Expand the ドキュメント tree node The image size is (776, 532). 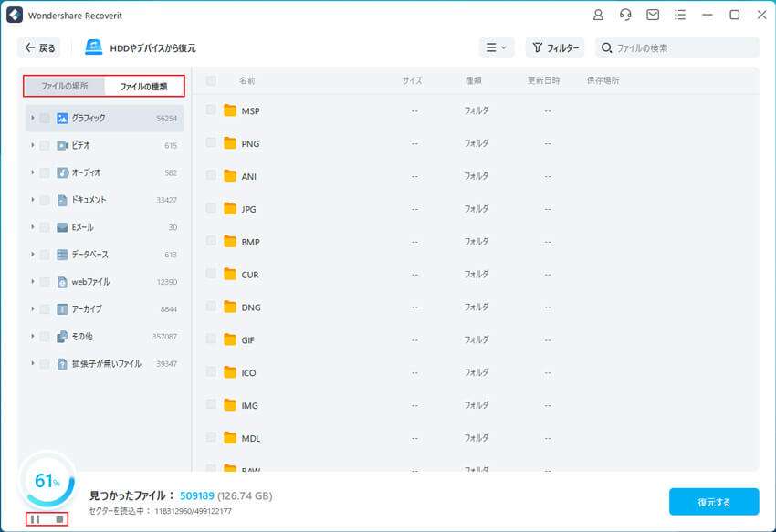[x=33, y=200]
